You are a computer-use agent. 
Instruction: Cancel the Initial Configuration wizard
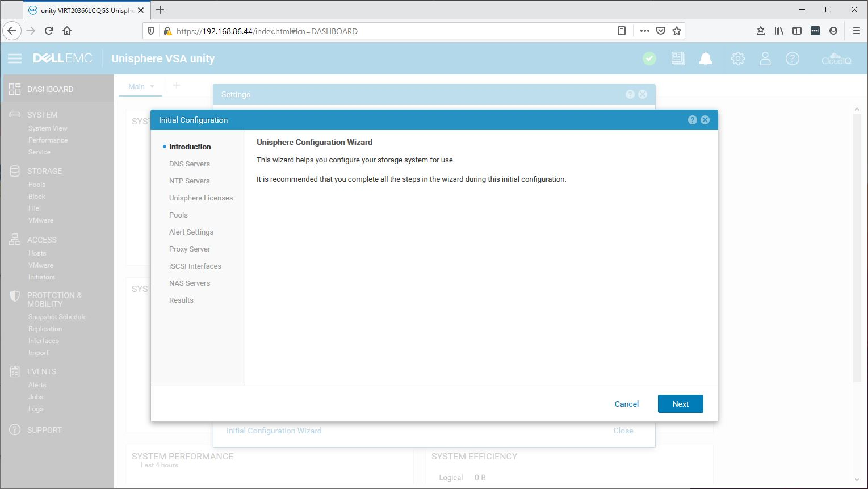point(626,404)
